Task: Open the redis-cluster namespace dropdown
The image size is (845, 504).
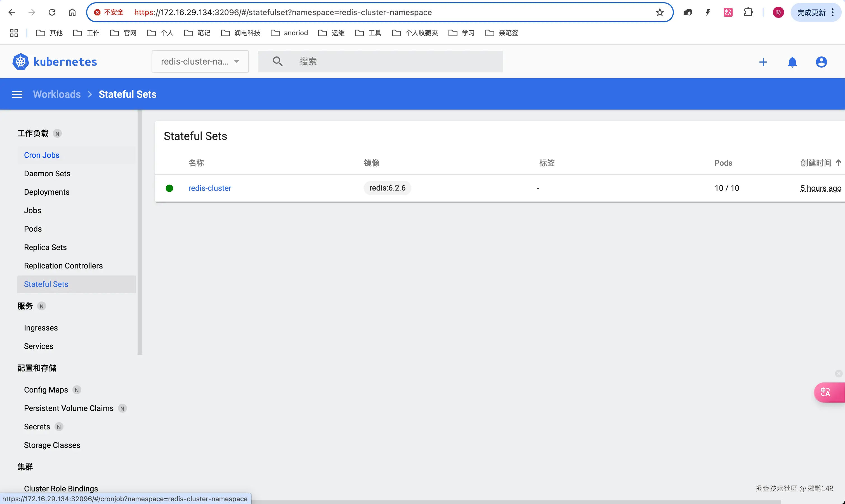Action: click(x=200, y=61)
